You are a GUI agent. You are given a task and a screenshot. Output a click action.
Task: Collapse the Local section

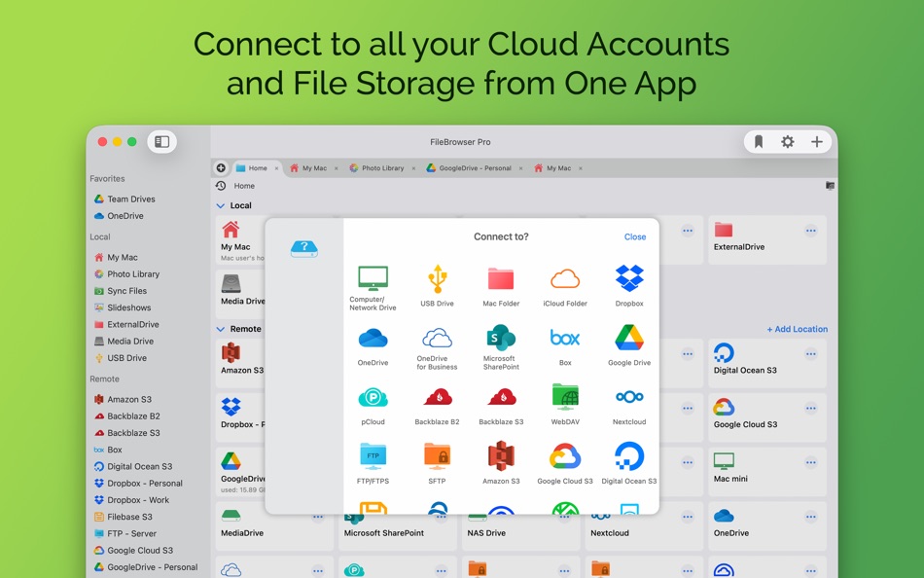tap(219, 205)
